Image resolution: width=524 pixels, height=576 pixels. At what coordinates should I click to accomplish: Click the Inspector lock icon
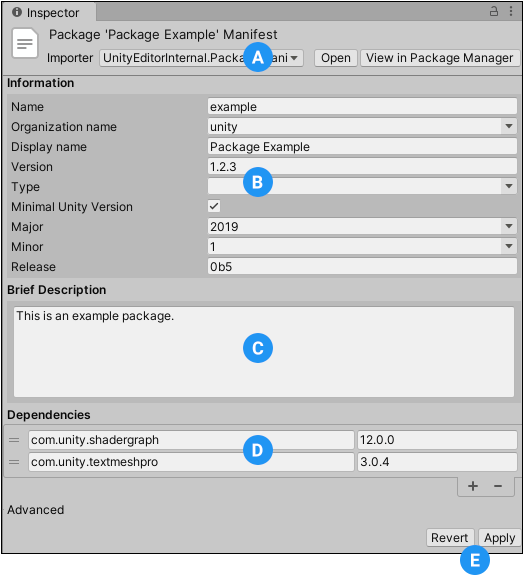point(494,11)
